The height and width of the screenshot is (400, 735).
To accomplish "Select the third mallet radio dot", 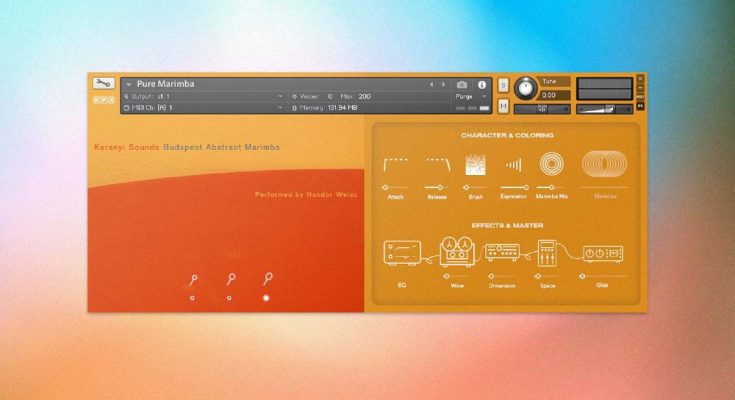I will [x=266, y=297].
